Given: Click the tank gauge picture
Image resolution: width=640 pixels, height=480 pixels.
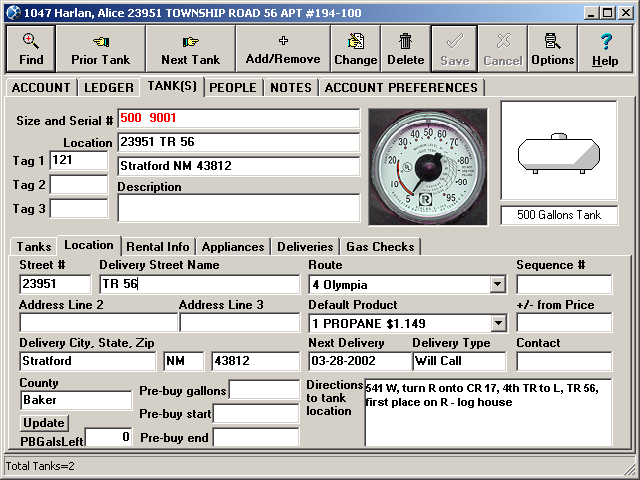Looking at the screenshot, I should click(427, 166).
